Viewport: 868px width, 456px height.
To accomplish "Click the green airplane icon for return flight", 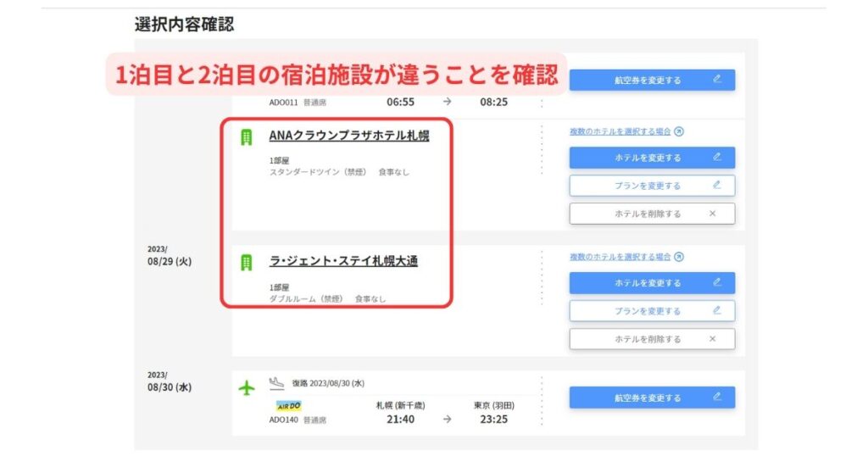I will tap(247, 388).
